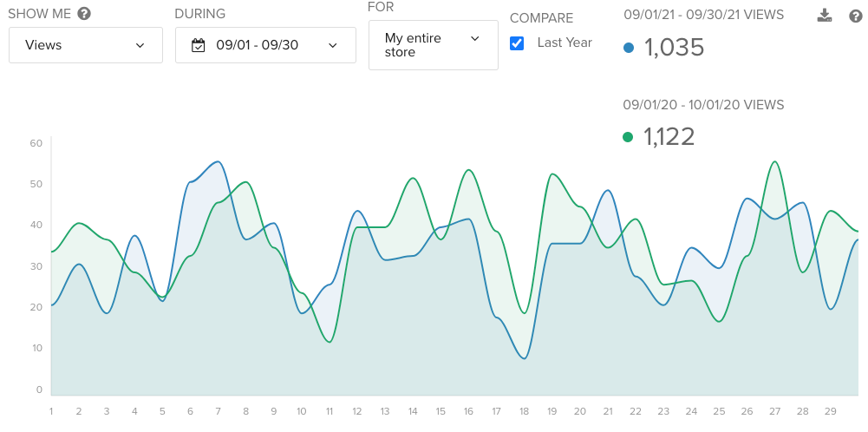Image resolution: width=868 pixels, height=432 pixels.
Task: Click the green peak at day 27
Action: click(x=774, y=161)
